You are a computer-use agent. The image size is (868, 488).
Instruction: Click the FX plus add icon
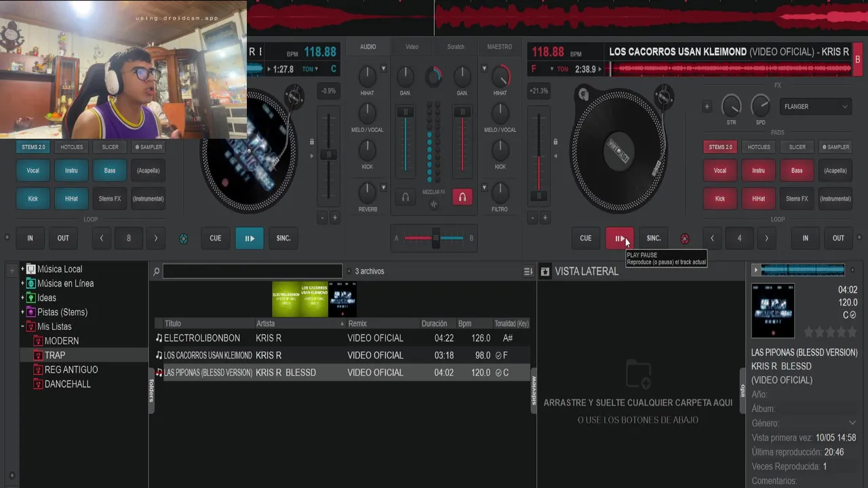[x=707, y=106]
